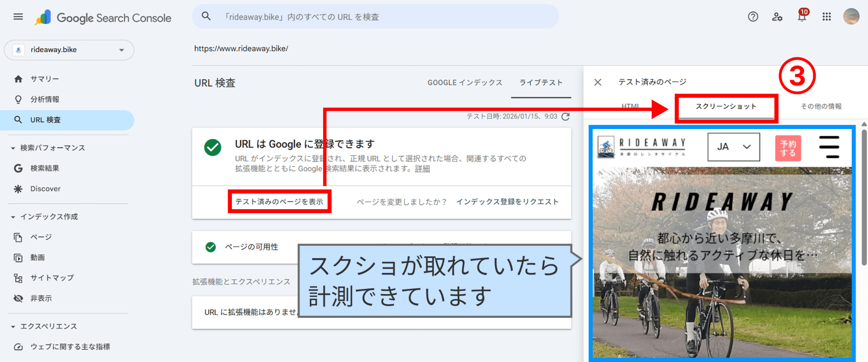Collapse the エクスペリエンス section

pyautogui.click(x=13, y=326)
